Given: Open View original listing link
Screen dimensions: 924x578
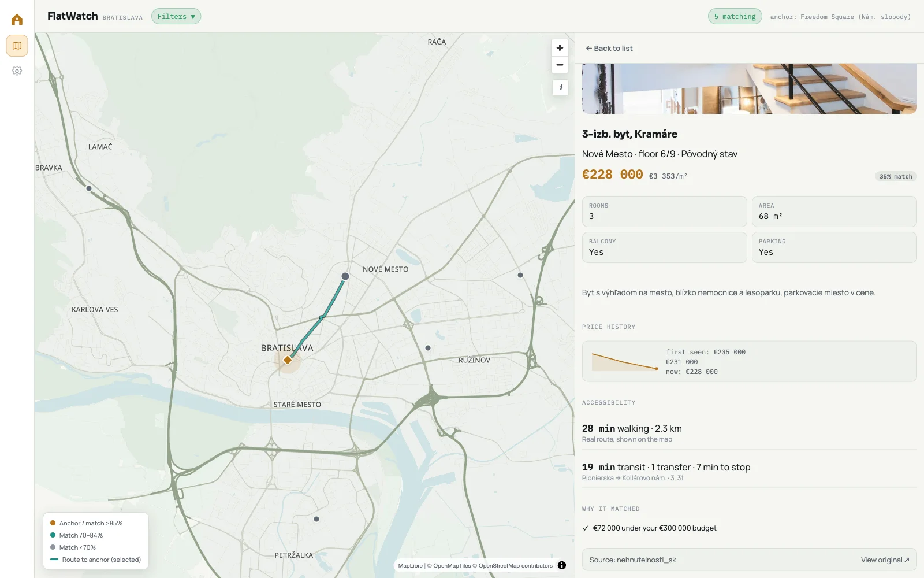Looking at the screenshot, I should click(885, 560).
